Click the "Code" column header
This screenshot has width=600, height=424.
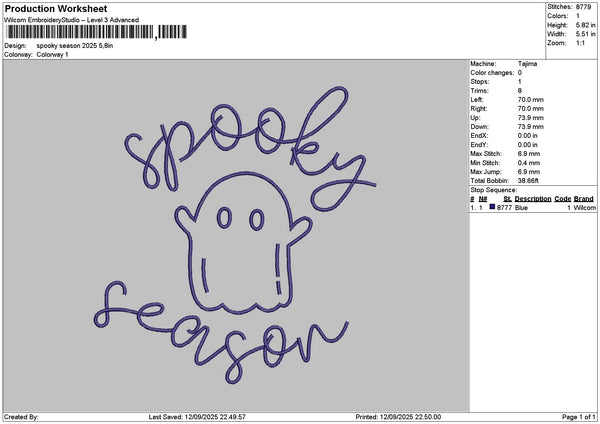(x=562, y=199)
